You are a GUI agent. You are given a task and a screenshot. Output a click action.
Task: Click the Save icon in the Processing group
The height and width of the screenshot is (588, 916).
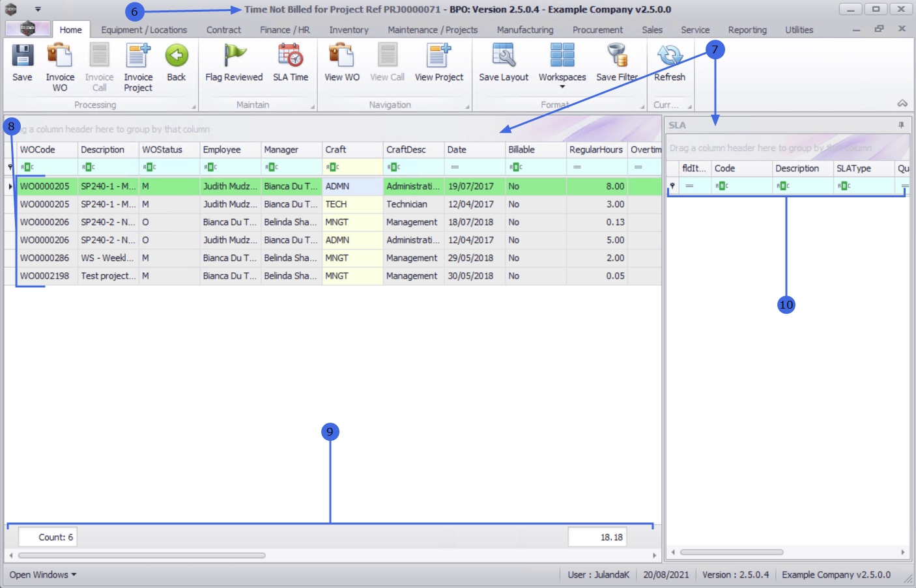[22, 56]
